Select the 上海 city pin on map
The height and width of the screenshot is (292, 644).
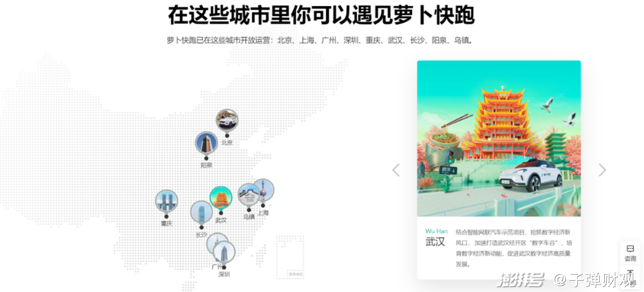(264, 190)
